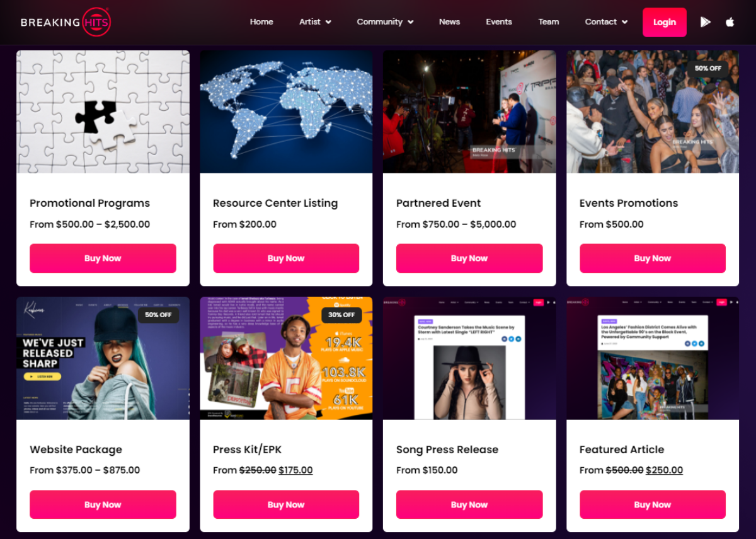Screen dimensions: 756x539
Task: Expand the Community dropdown menu
Action: [x=385, y=21]
